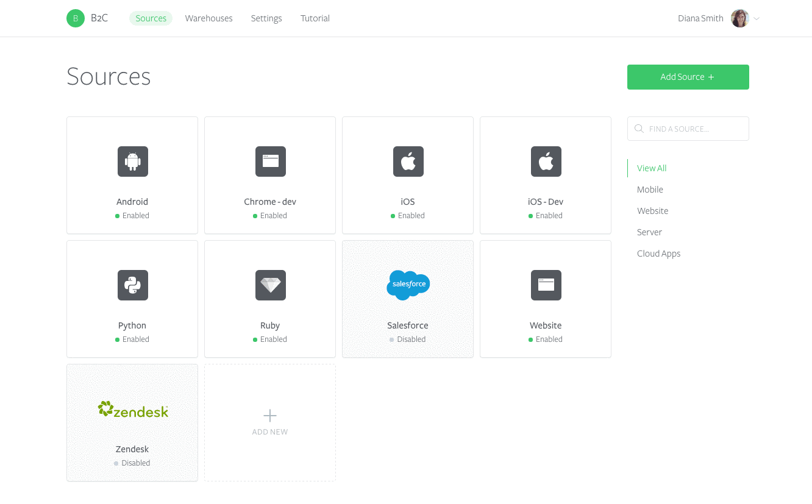Viewport: 812px width, 504px height.
Task: Click the Enabled status under Chrome - dev
Action: (x=270, y=216)
